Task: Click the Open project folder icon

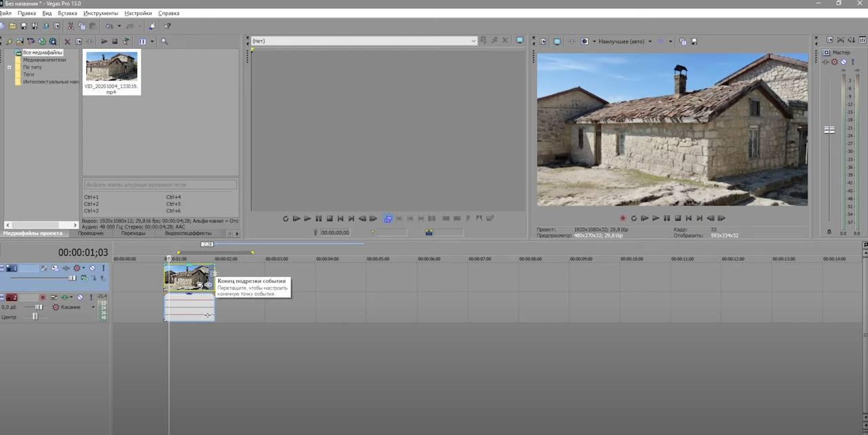Action: click(x=13, y=26)
